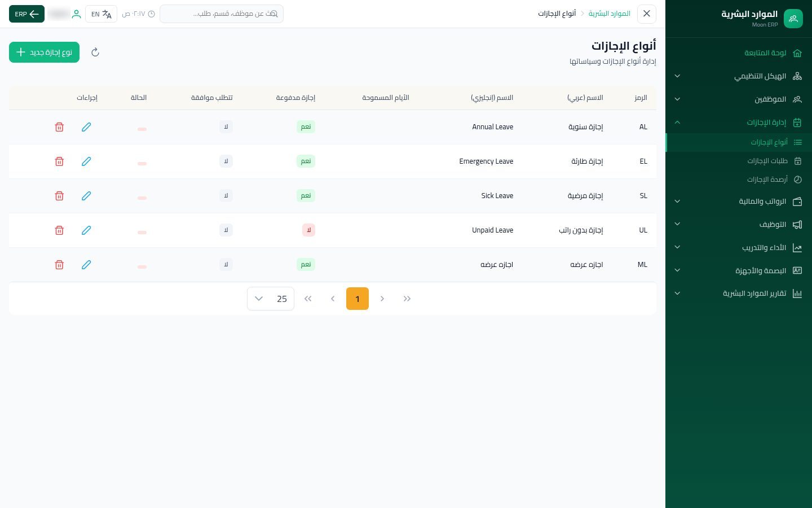Expand الأداء والتدريب sidebar section
Viewport: 812px width, 508px height.
tap(739, 248)
